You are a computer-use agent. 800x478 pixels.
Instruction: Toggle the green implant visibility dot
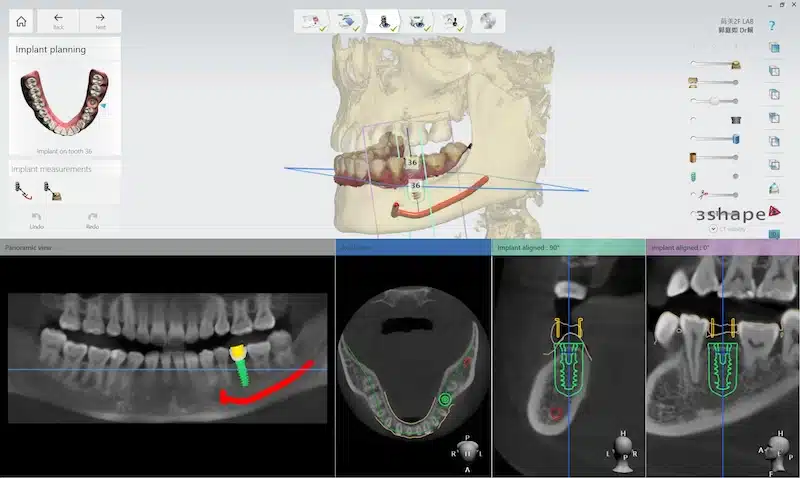click(735, 176)
